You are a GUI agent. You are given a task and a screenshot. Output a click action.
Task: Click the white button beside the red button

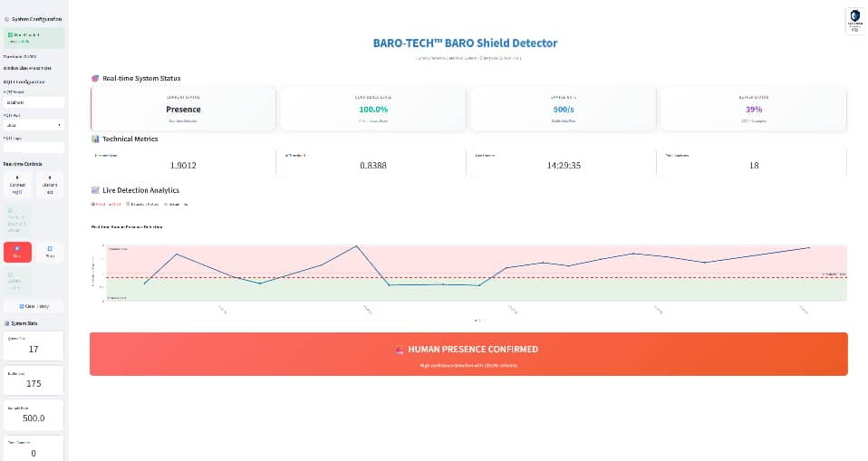[50, 252]
